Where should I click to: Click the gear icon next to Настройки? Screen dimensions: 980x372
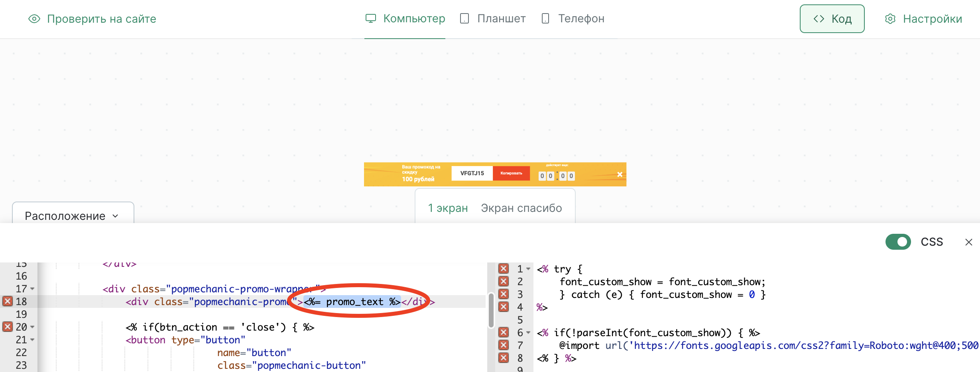point(890,19)
